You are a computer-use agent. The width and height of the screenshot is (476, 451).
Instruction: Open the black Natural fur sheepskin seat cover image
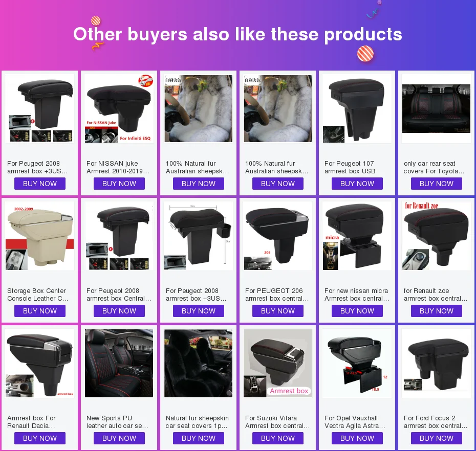(198, 364)
